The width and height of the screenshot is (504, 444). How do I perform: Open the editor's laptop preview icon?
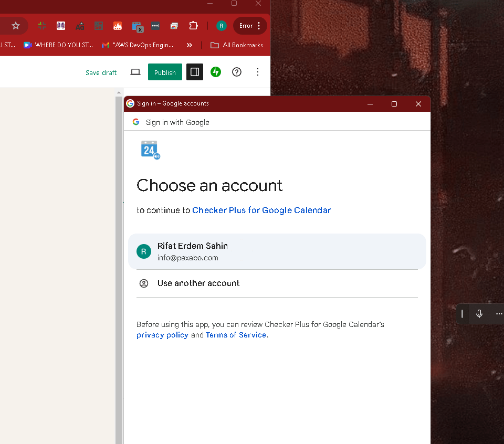[x=135, y=72]
